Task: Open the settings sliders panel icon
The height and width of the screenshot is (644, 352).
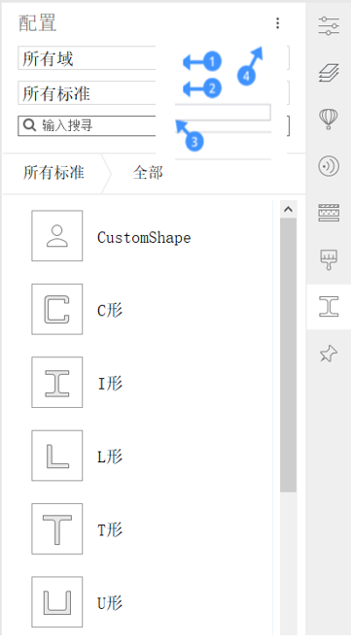Action: click(x=329, y=25)
